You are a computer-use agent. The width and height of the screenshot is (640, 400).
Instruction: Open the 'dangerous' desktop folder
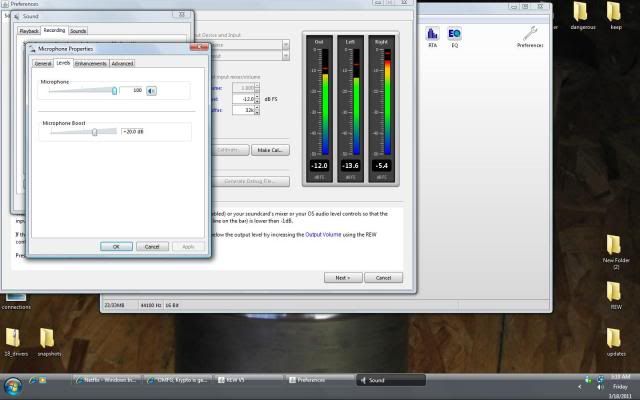[582, 16]
